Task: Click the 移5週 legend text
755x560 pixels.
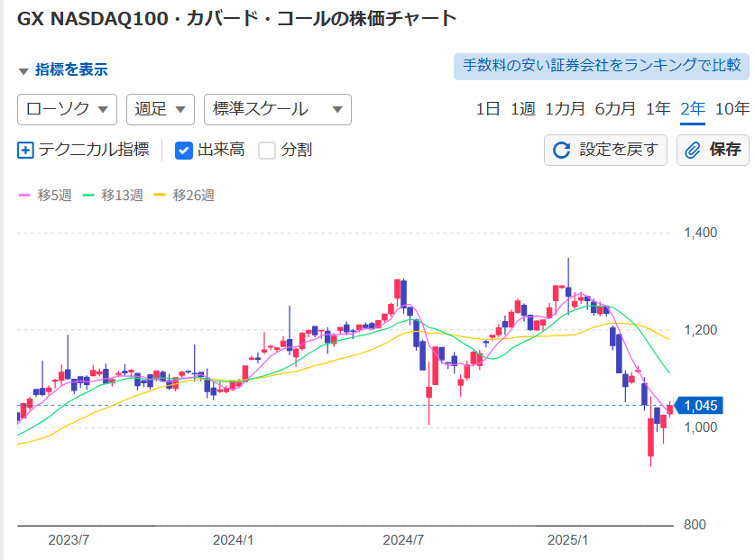Action: (54, 195)
